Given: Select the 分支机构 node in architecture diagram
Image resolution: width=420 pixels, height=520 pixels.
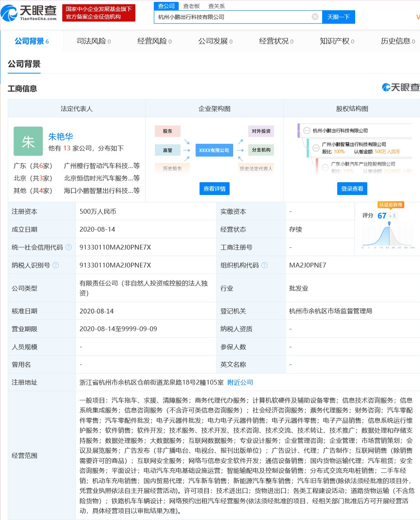Looking at the screenshot, I should click(x=261, y=150).
